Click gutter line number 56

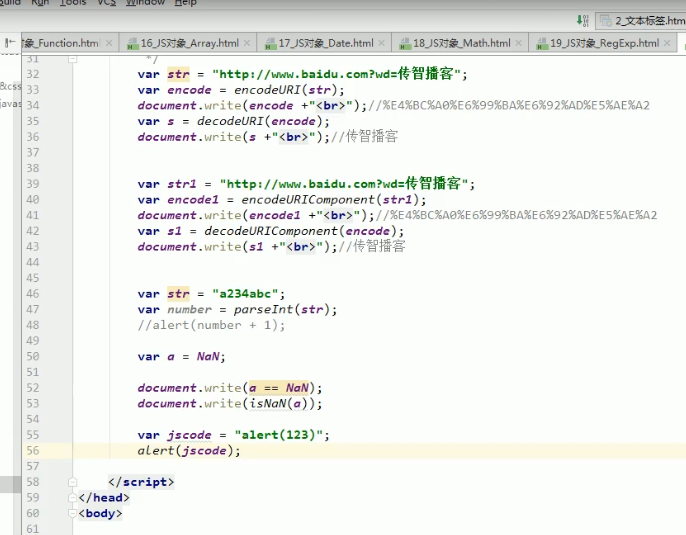tap(33, 451)
